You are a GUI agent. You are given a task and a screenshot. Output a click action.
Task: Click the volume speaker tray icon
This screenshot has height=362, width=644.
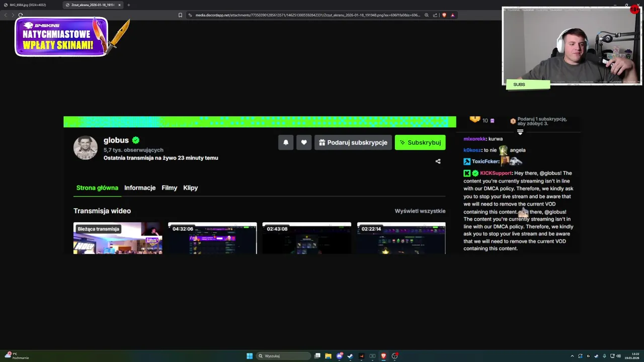click(618, 356)
